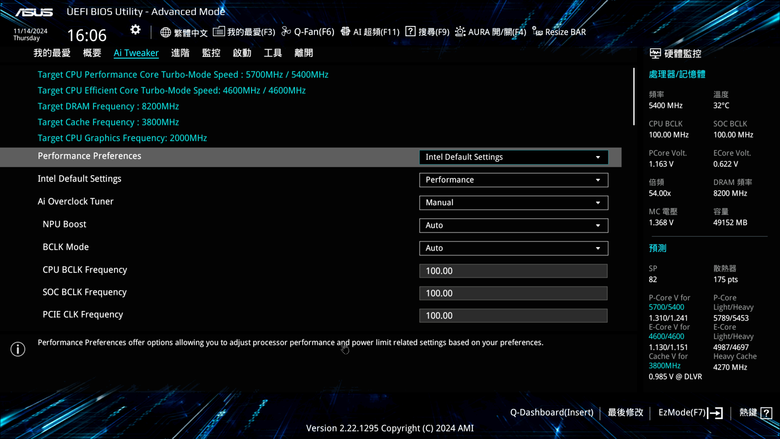Go to the 進階 advanced tab

(x=180, y=53)
